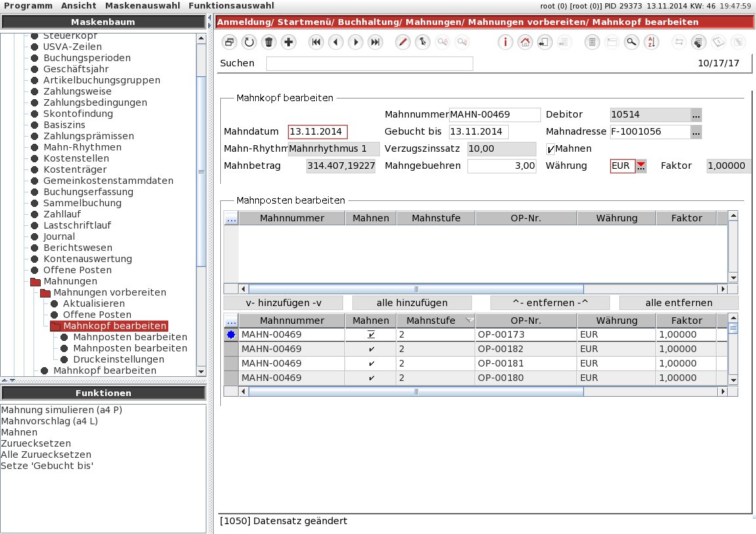Viewport: 756px width, 534px height.
Task: Toggle Mahnen checkmark for OP-00180 row
Action: coord(371,378)
